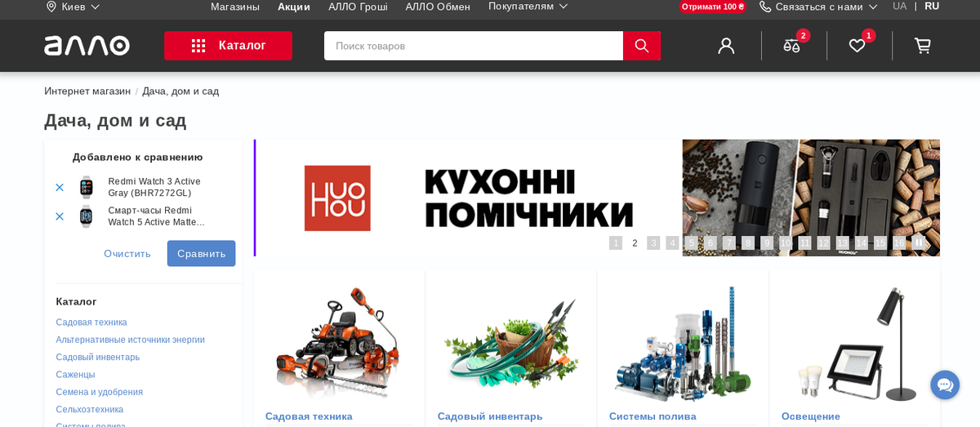Click the HUOHOU kitchen helpers banner

(597, 198)
